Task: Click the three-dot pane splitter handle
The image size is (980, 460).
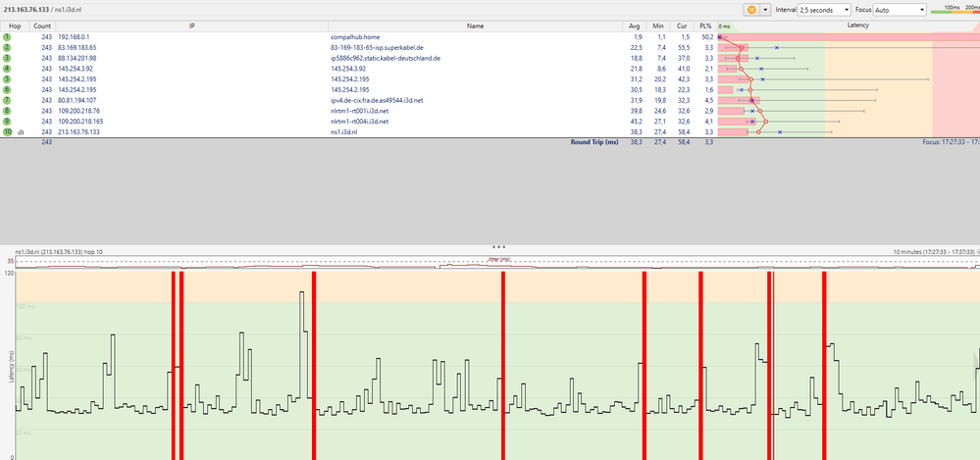Action: (498, 246)
